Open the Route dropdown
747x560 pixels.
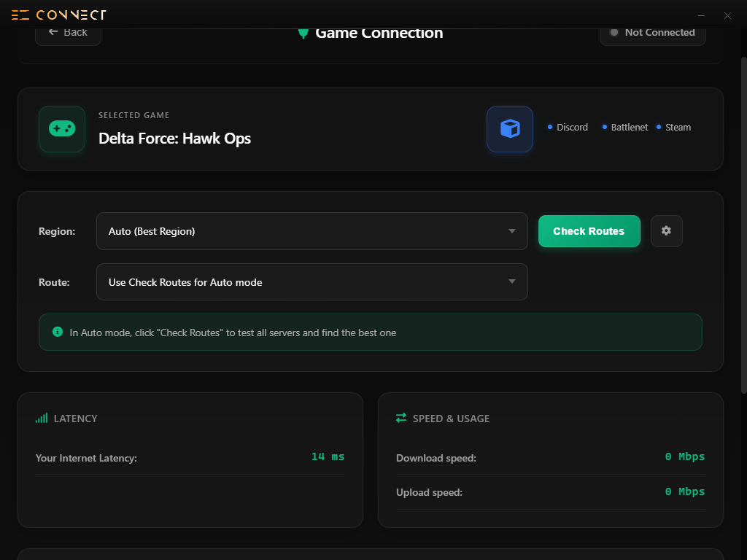(x=312, y=282)
